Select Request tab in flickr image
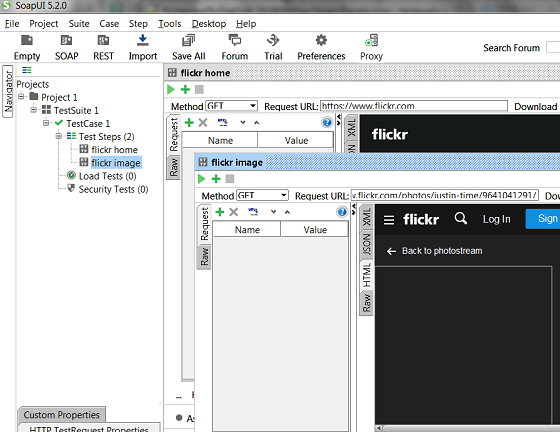Viewport: 560px width, 432px height. click(204, 224)
